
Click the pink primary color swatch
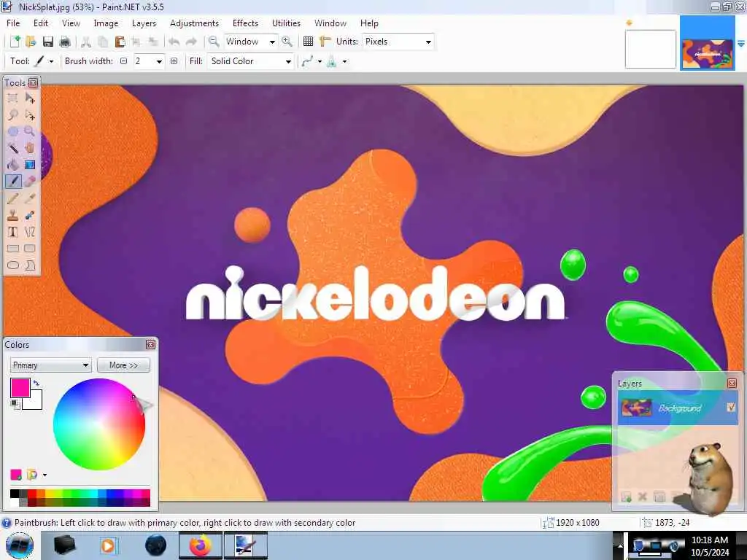click(x=20, y=388)
